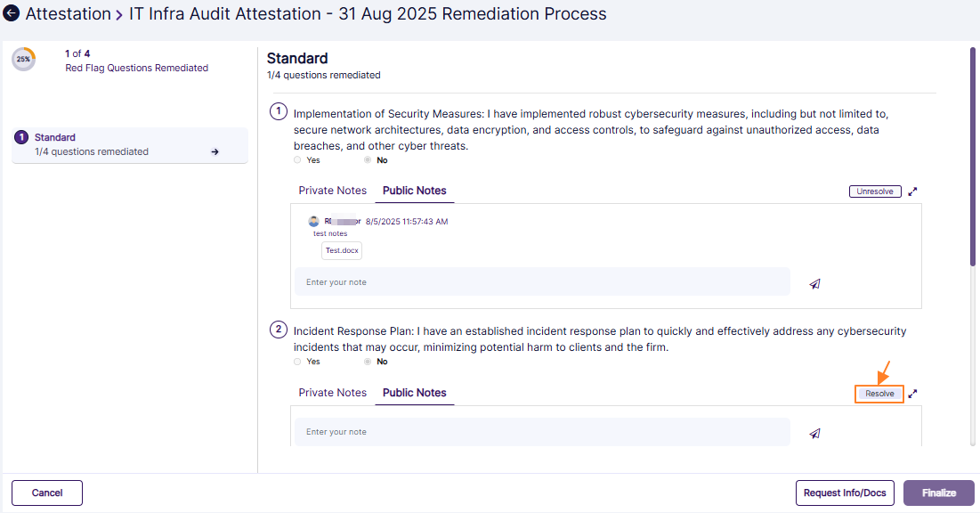Select Yes for Implementation of Security Measures
Image resolution: width=980 pixels, height=513 pixels.
pyautogui.click(x=297, y=160)
